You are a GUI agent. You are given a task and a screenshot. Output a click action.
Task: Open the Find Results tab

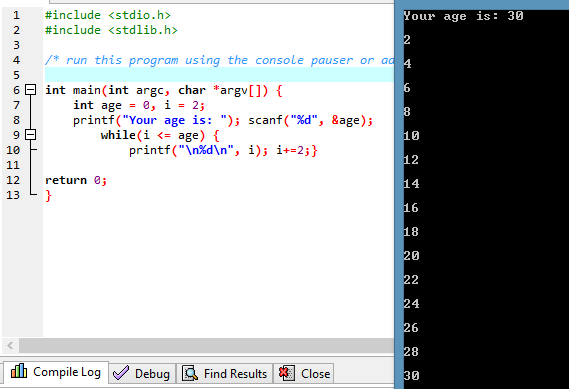tap(225, 373)
